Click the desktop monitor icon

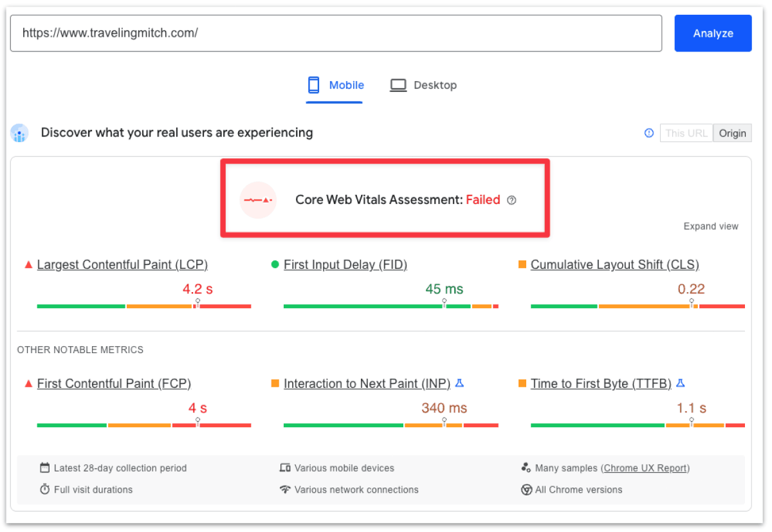[x=398, y=85]
